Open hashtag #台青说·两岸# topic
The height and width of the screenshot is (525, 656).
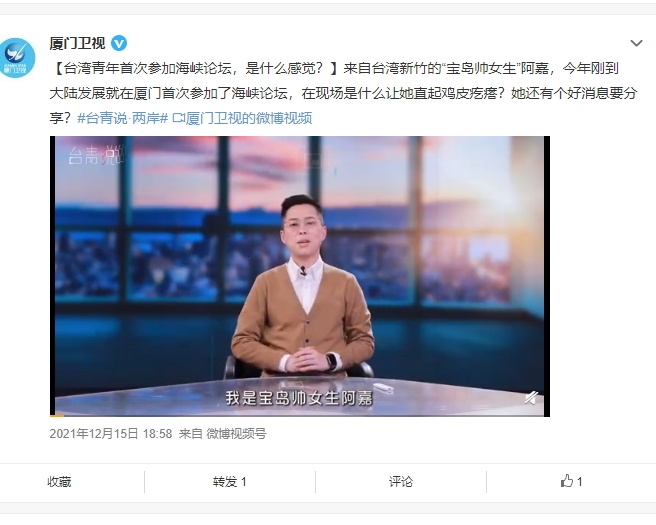123,118
